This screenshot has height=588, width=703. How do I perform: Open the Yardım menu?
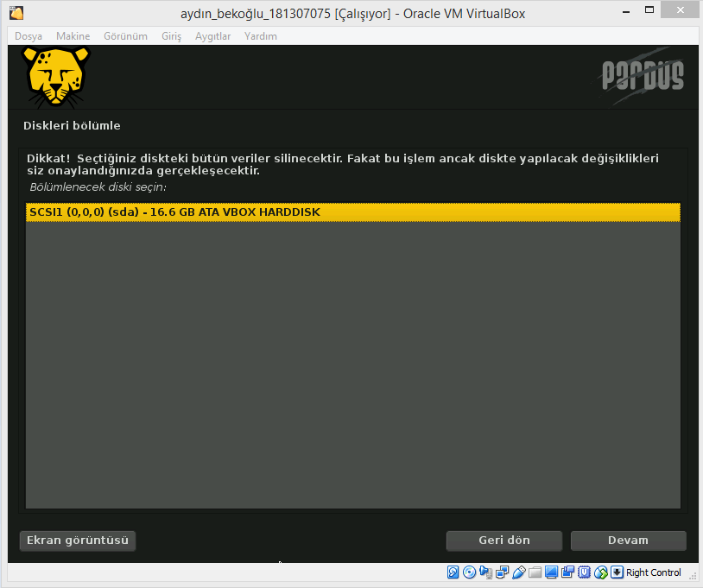(x=261, y=36)
